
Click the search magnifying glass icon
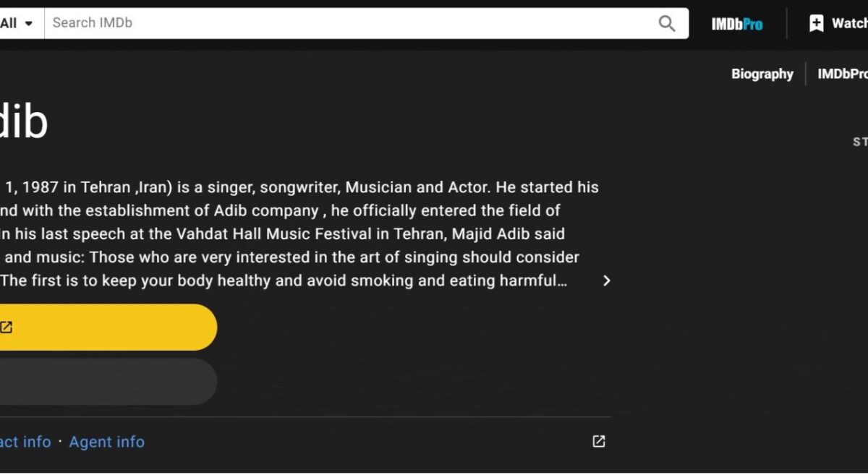[666, 23]
